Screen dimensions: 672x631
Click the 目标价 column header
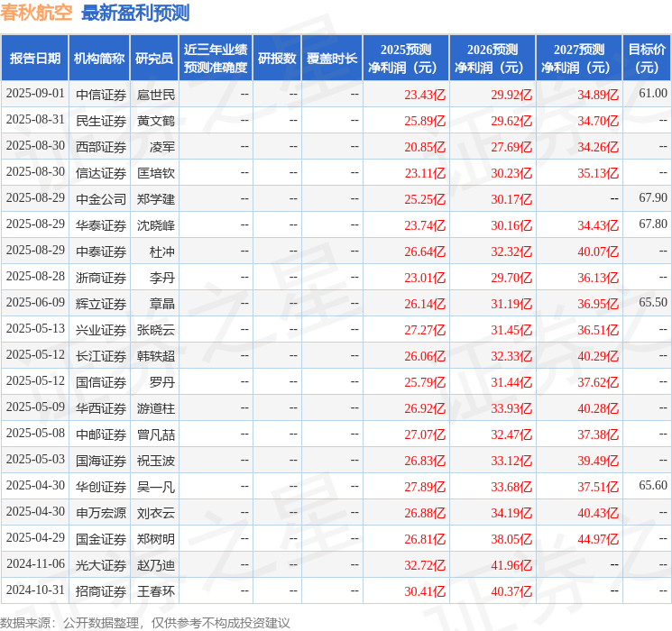click(x=647, y=59)
